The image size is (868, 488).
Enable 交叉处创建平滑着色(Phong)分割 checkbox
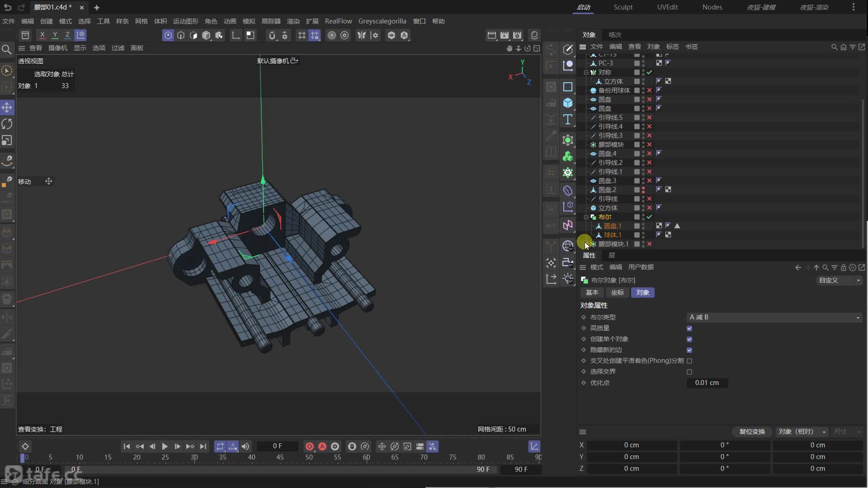[689, 361]
